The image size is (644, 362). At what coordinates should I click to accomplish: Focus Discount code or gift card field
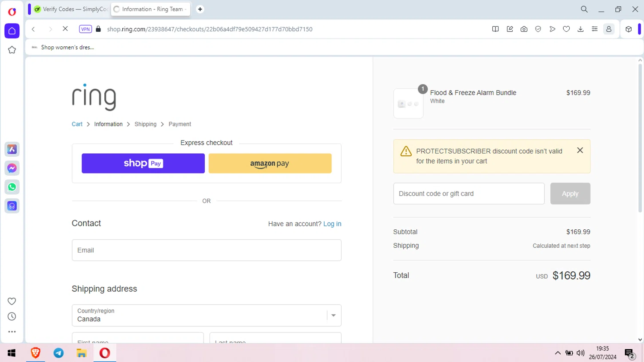(469, 194)
